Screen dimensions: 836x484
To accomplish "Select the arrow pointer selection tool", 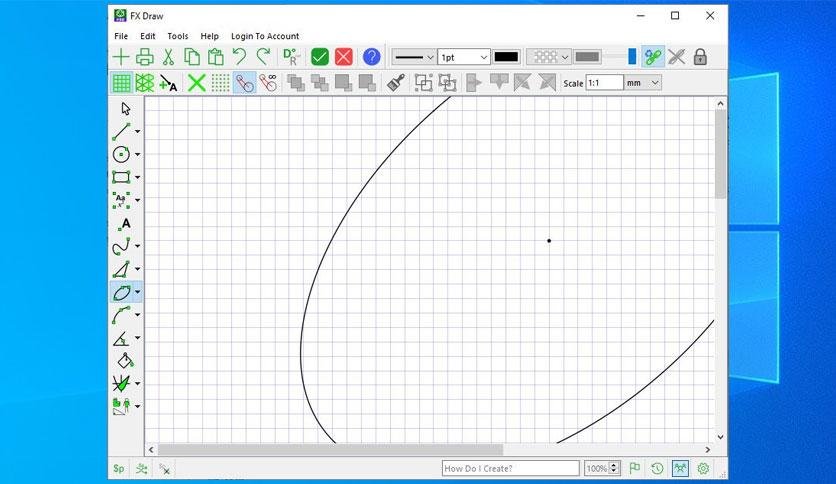I will click(126, 109).
